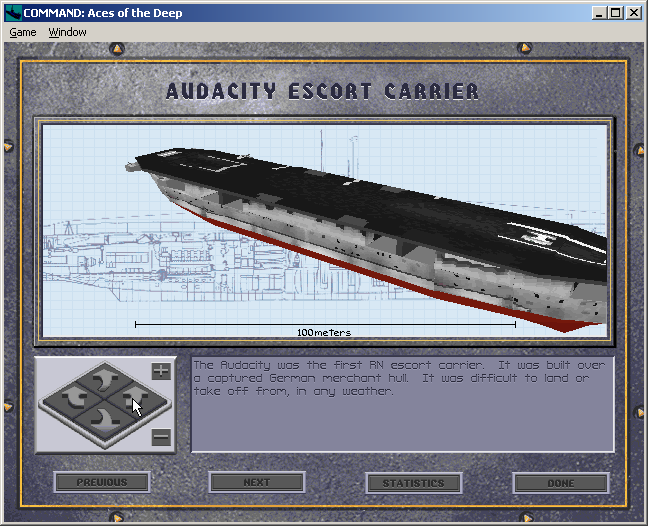Viewport: 648px width, 526px height.
Task: Go to the PREVIOUS ship
Action: coord(102,482)
